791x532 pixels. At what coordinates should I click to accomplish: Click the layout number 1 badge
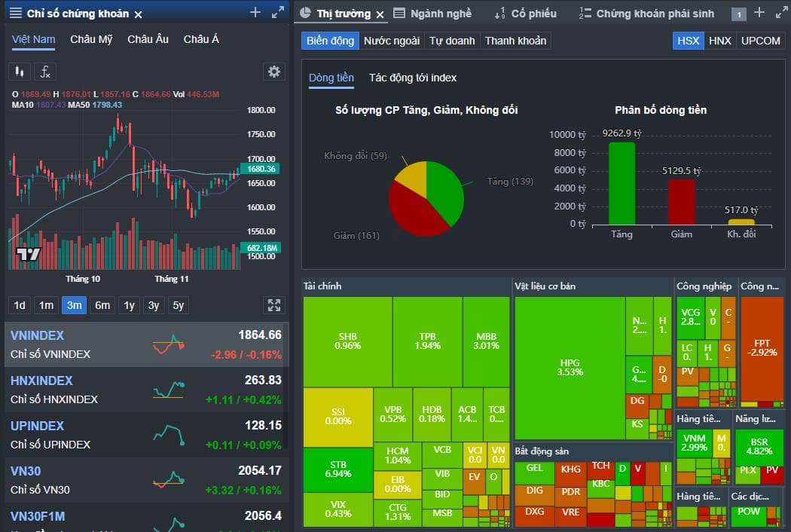(739, 14)
